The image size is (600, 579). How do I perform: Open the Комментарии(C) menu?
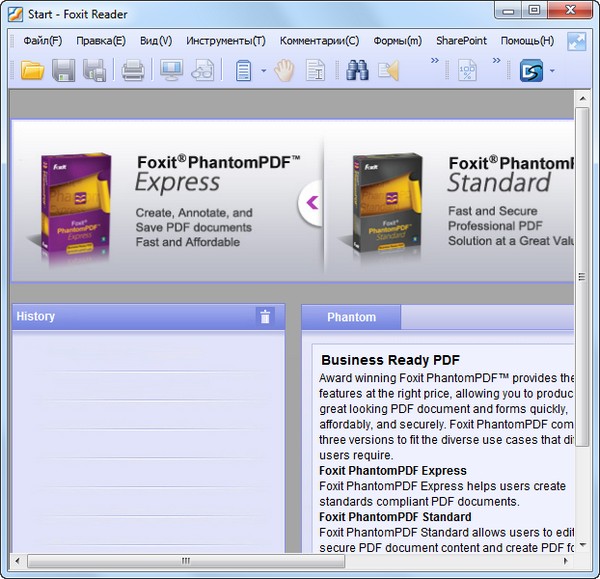click(319, 41)
